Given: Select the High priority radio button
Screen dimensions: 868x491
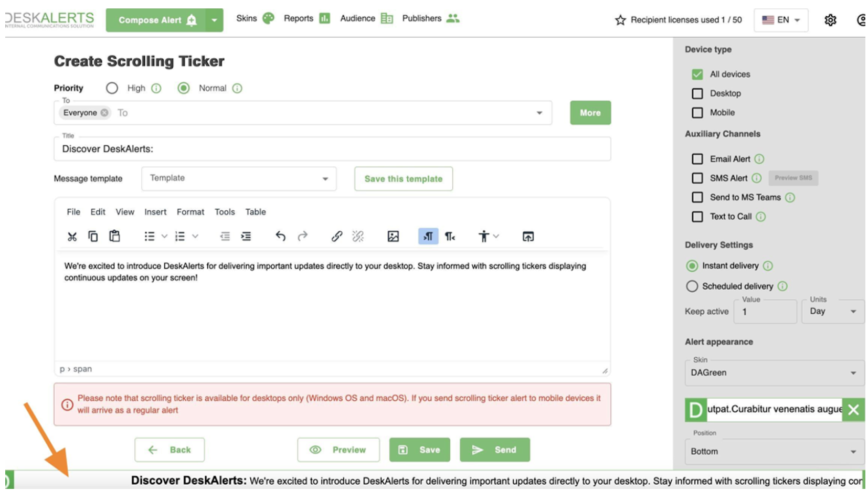Looking at the screenshot, I should [x=112, y=88].
